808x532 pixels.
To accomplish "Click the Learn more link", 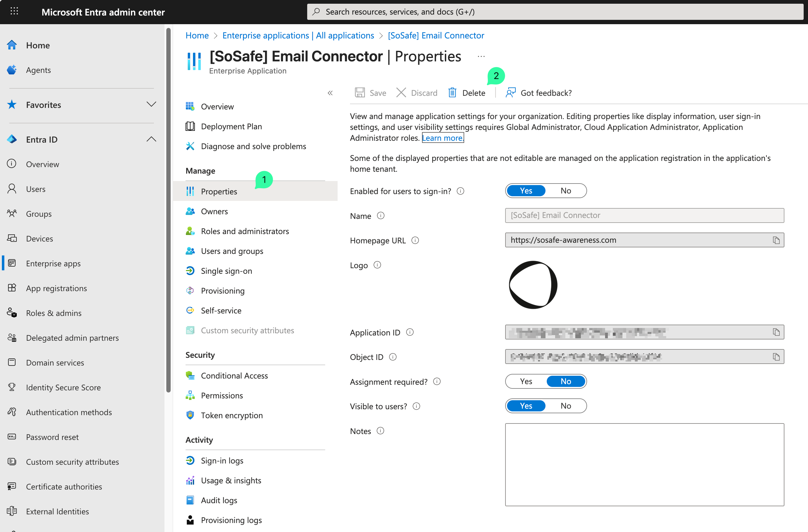I will (442, 138).
